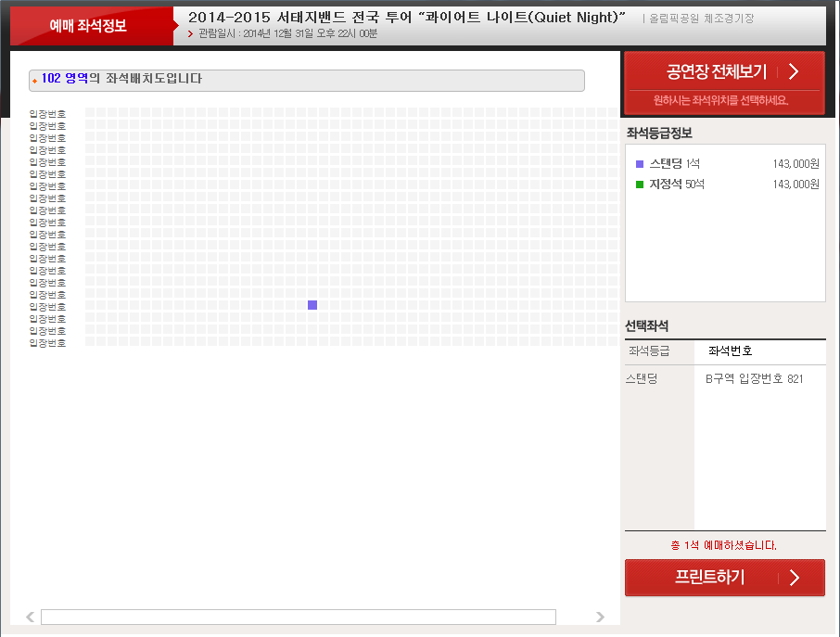Click the purple selected seat in the grid
This screenshot has height=637, width=840.
(312, 305)
